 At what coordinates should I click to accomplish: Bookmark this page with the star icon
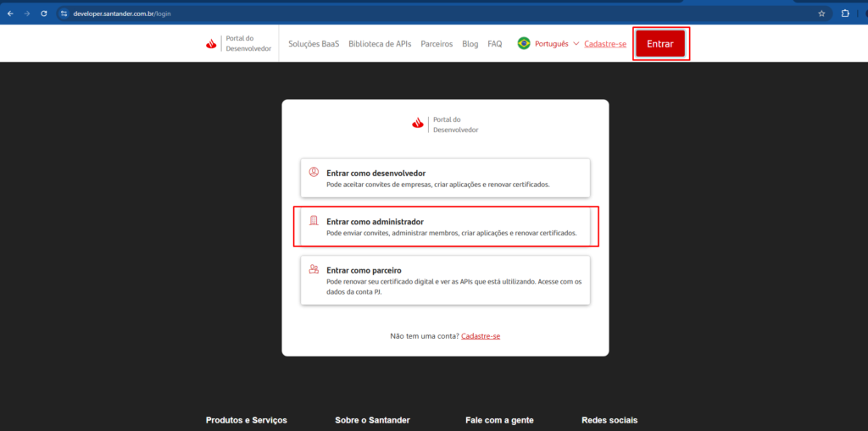tap(821, 14)
